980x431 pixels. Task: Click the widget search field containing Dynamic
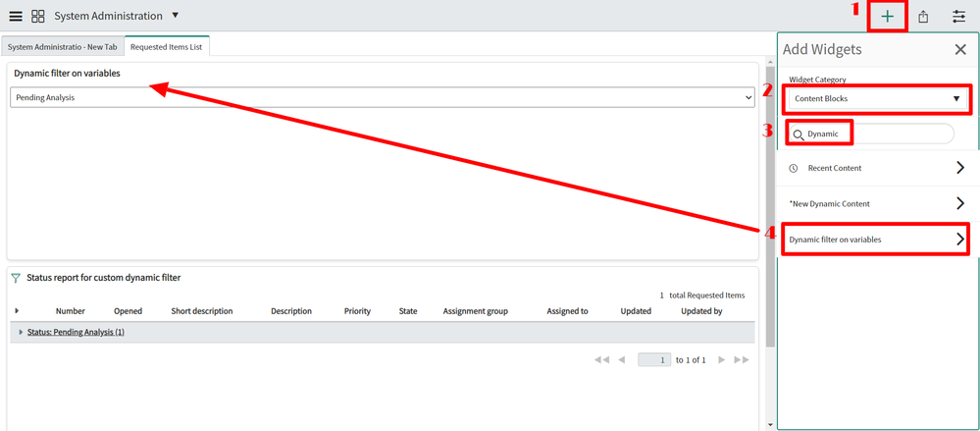pos(872,134)
